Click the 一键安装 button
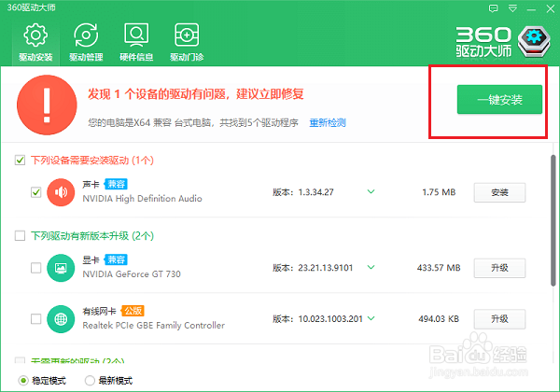The image size is (560, 392). coord(499,100)
